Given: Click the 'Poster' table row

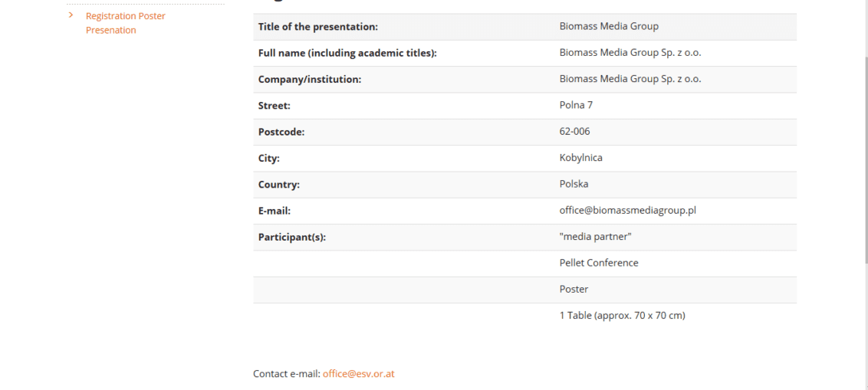Looking at the screenshot, I should coord(524,290).
